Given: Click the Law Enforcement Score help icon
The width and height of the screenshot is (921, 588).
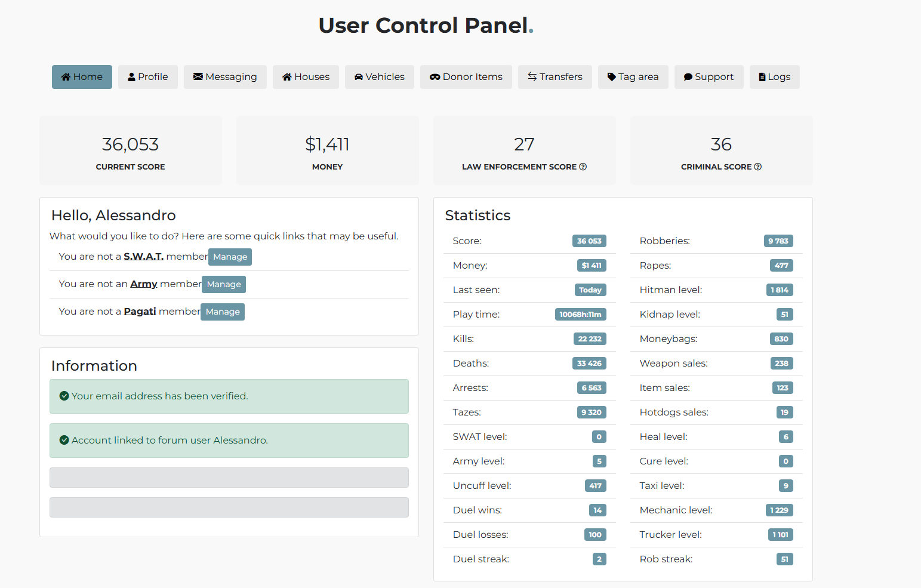Looking at the screenshot, I should click(583, 167).
